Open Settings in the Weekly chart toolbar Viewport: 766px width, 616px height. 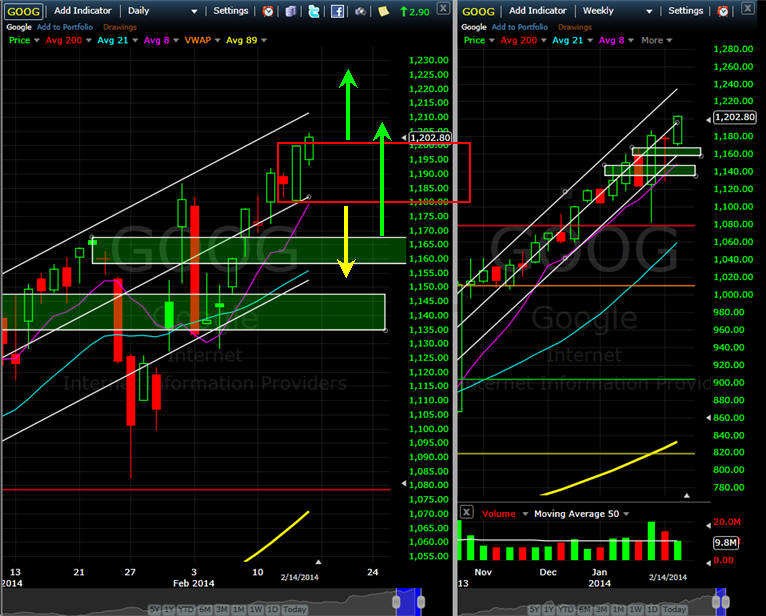point(685,10)
